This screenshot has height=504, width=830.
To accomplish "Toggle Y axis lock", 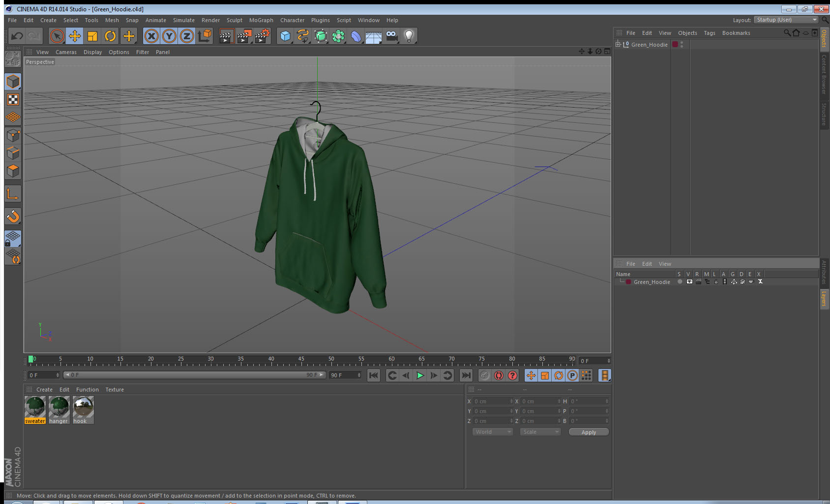I will pyautogui.click(x=169, y=36).
